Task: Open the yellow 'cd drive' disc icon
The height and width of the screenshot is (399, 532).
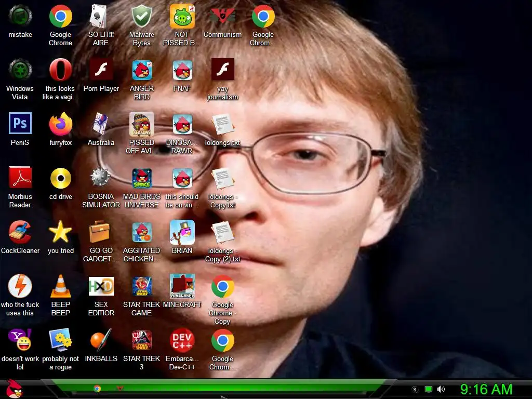Action: pos(60,178)
